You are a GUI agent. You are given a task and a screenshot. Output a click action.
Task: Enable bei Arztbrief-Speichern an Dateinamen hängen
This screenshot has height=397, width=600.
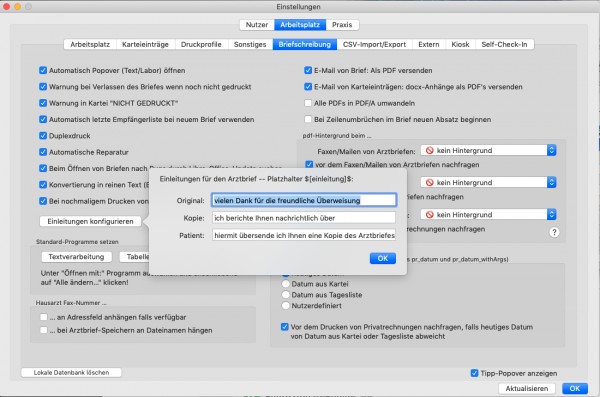pos(44,330)
